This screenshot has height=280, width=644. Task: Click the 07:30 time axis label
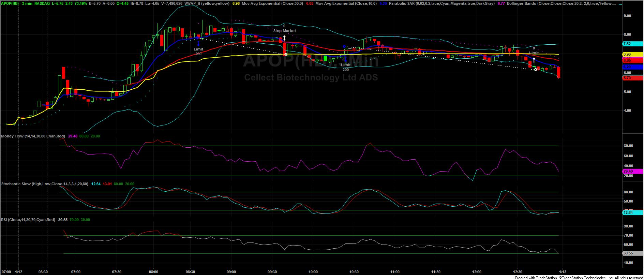click(x=117, y=272)
